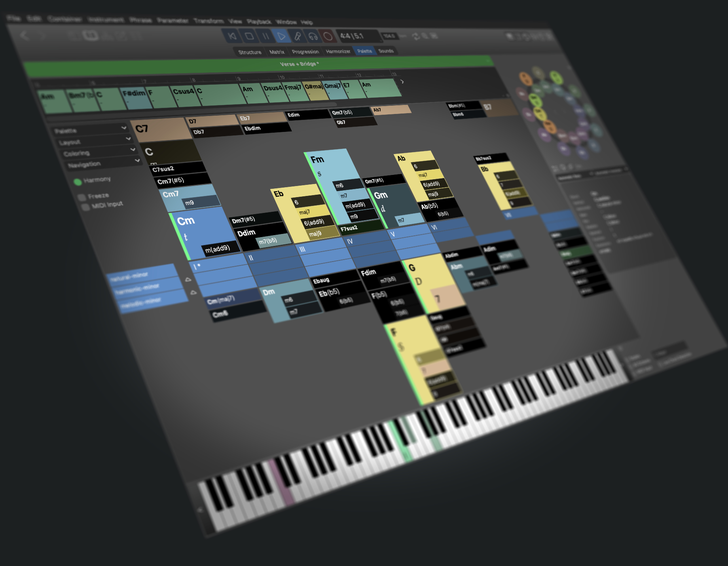Switch to the Sounds tab

click(386, 51)
